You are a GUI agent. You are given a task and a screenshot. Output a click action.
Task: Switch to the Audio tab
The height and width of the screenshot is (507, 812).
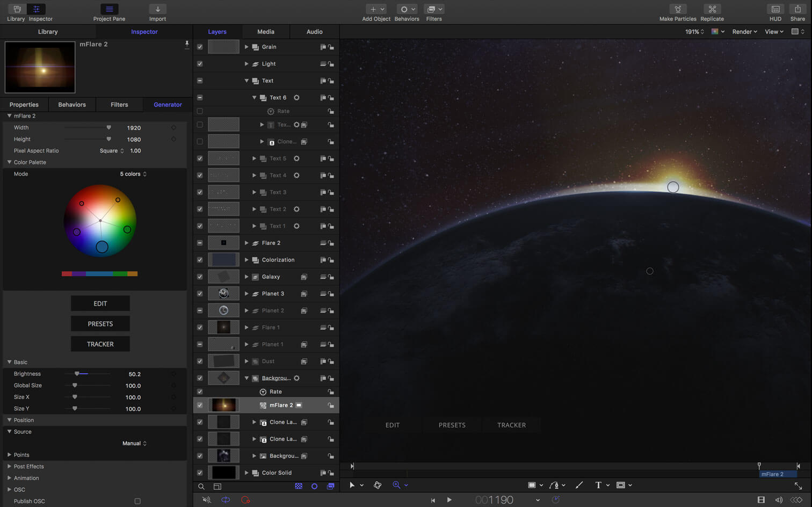click(x=315, y=32)
